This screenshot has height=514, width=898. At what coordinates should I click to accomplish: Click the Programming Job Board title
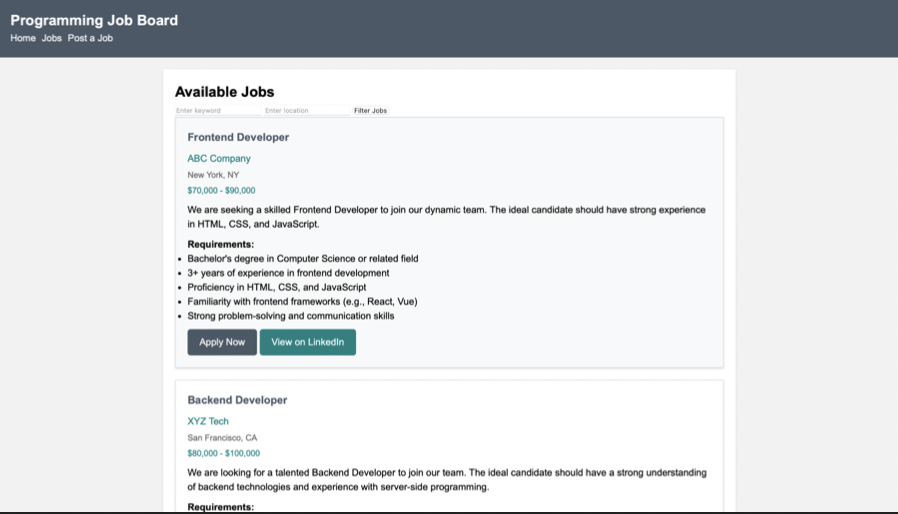pos(94,20)
